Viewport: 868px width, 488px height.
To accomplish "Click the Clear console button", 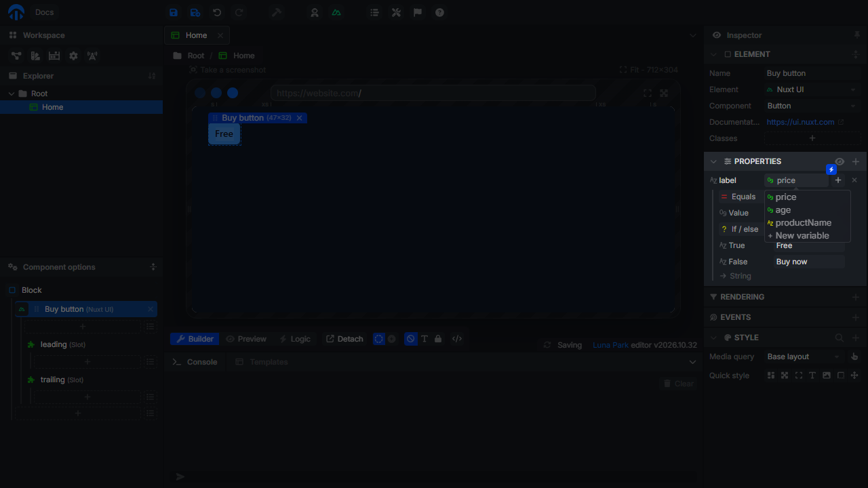I will 678,384.
